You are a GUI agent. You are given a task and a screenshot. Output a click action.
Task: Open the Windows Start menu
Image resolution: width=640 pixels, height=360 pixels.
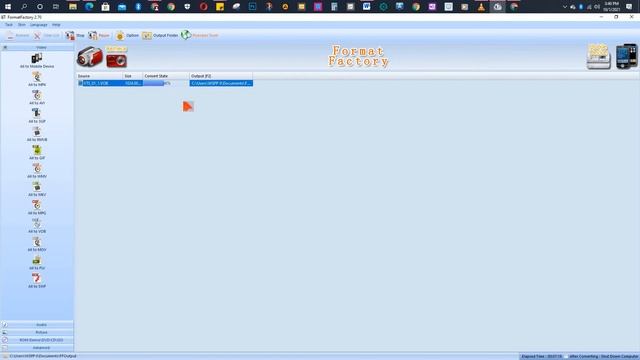pos(8,7)
